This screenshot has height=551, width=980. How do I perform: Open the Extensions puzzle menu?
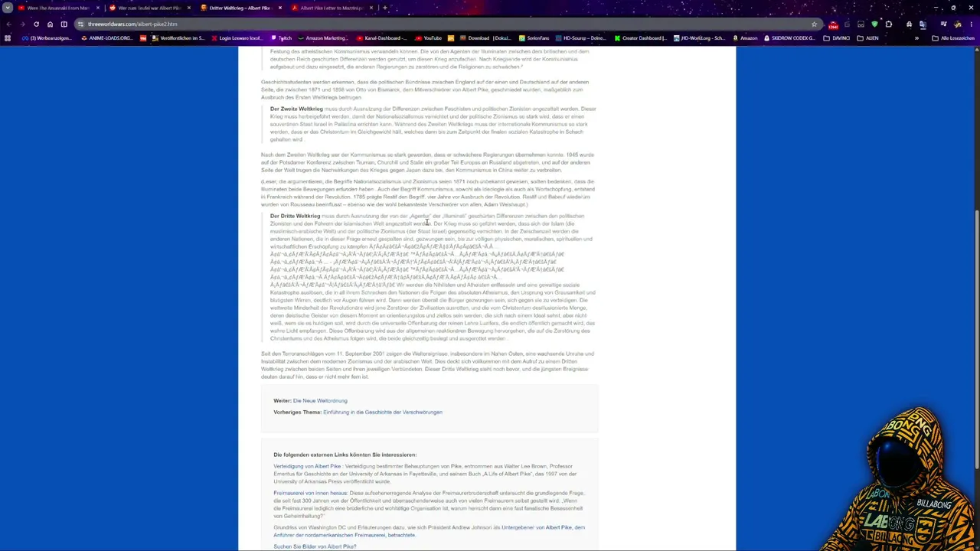point(888,24)
